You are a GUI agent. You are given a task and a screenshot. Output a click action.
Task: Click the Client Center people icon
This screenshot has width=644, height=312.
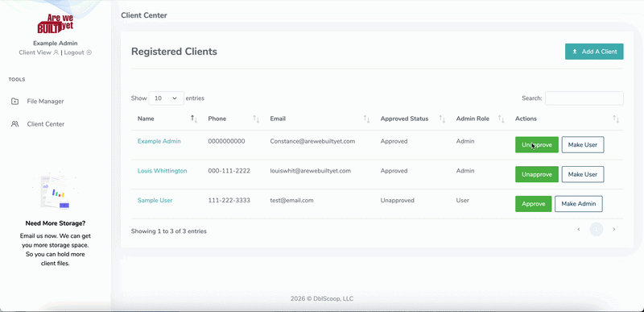(x=14, y=123)
